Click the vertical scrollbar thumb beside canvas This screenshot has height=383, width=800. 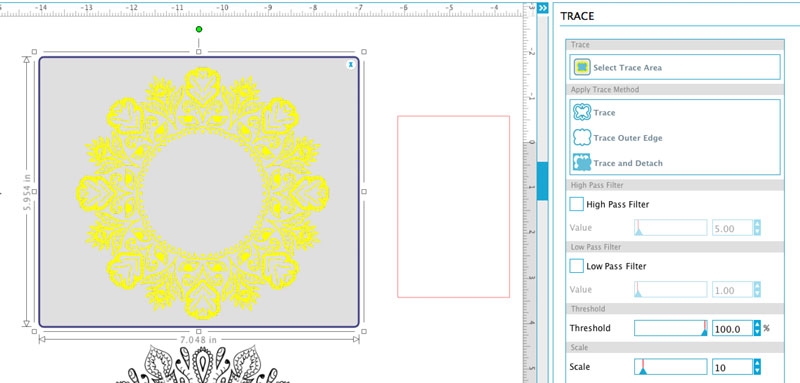click(542, 181)
